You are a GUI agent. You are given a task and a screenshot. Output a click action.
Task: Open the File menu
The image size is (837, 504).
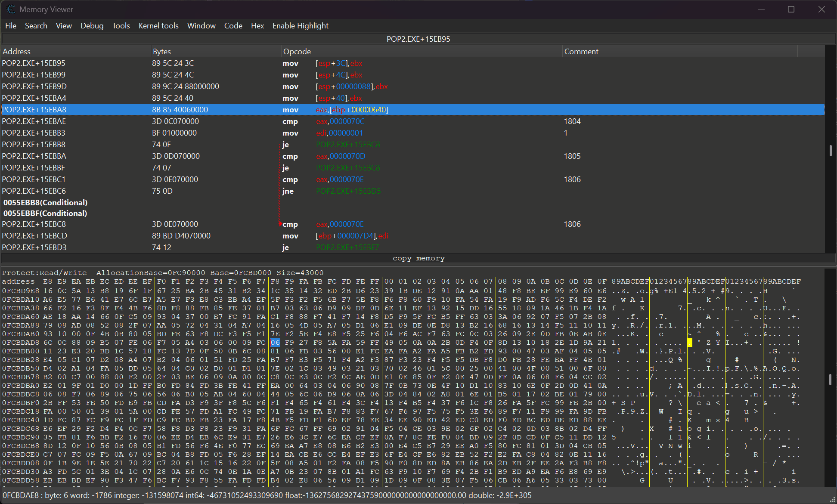[x=11, y=26]
